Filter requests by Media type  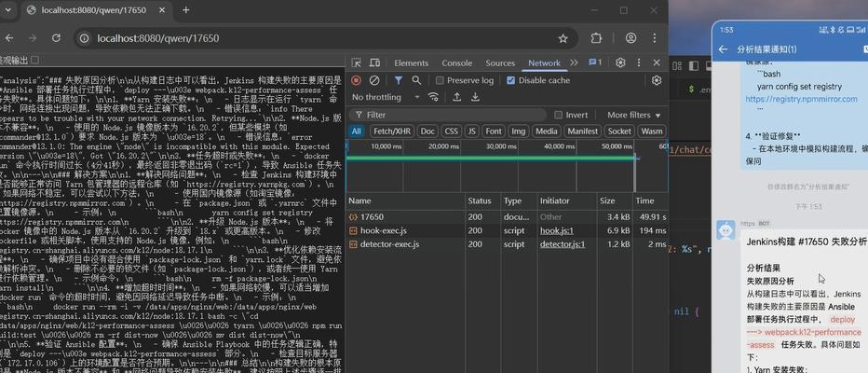[x=547, y=131]
